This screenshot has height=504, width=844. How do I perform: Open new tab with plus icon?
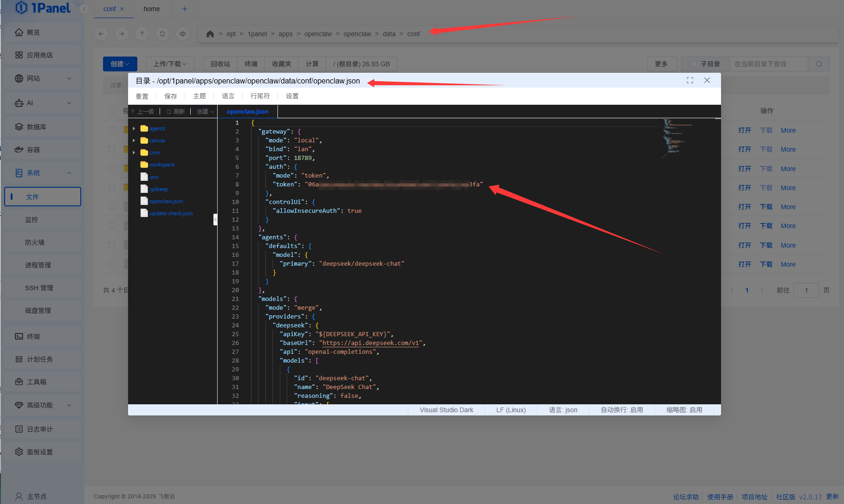coord(185,9)
